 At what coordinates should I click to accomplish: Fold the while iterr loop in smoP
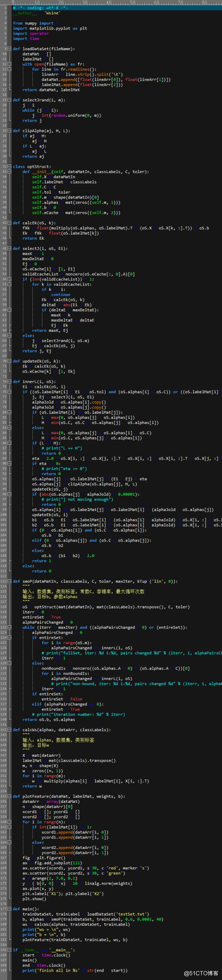coord(9,627)
